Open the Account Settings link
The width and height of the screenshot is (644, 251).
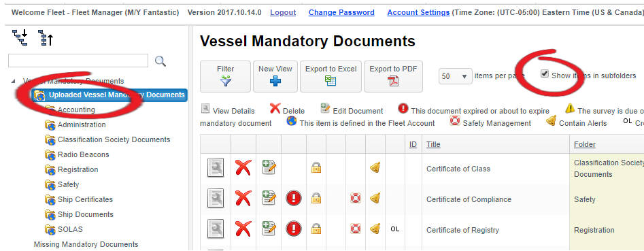pos(418,12)
